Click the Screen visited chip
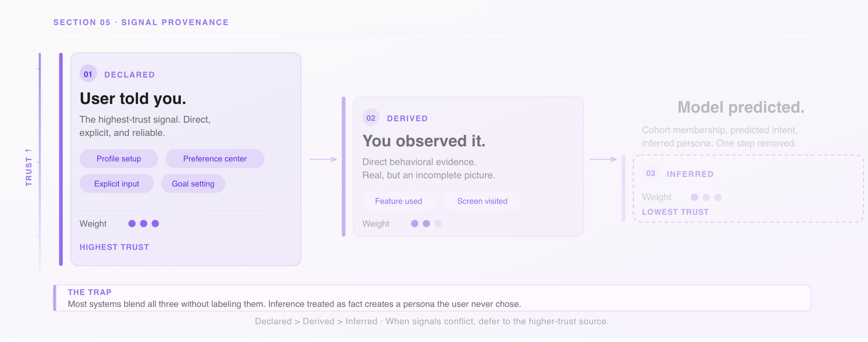 (x=482, y=201)
